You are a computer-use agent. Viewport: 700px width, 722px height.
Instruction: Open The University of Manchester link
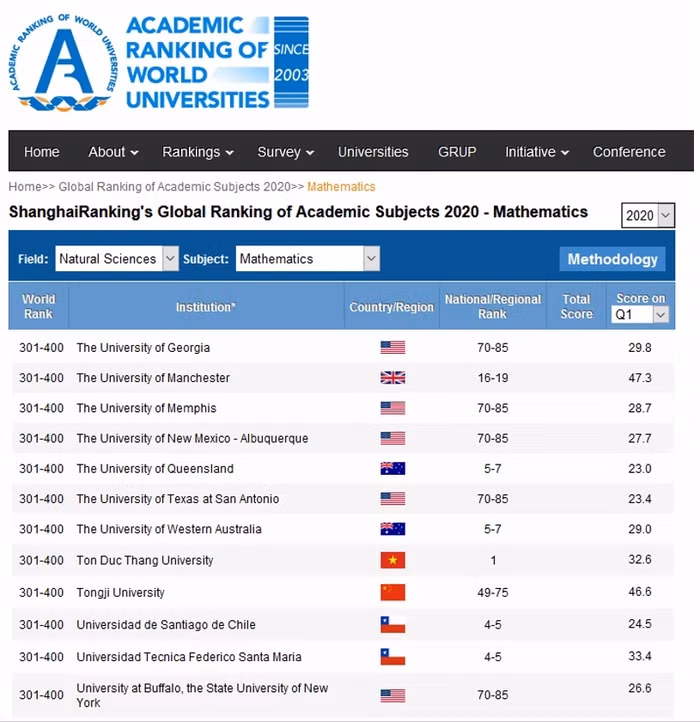[x=153, y=378]
